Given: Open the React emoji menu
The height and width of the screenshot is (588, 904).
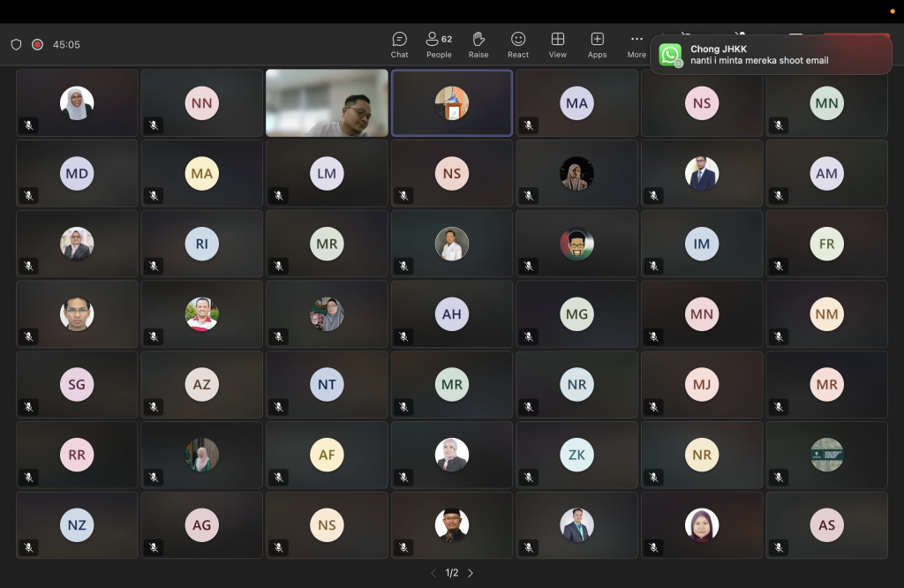Looking at the screenshot, I should (x=517, y=45).
